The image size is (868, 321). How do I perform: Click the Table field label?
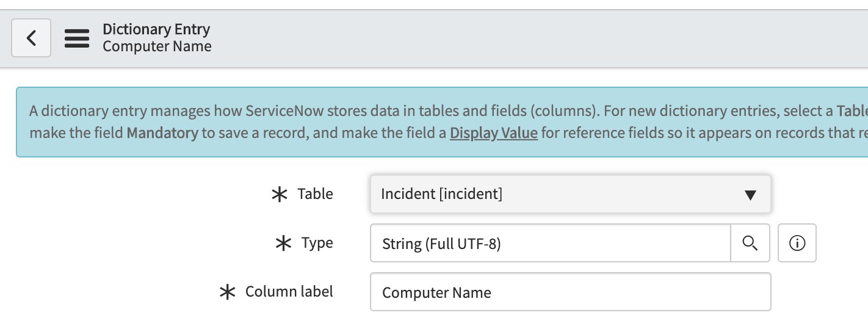pos(315,194)
